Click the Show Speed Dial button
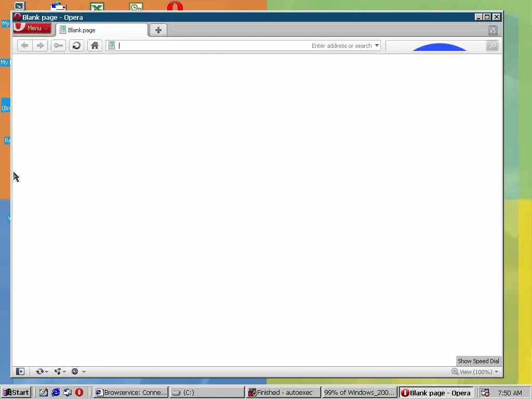Screen dimensions: 532x399 click(x=478, y=361)
